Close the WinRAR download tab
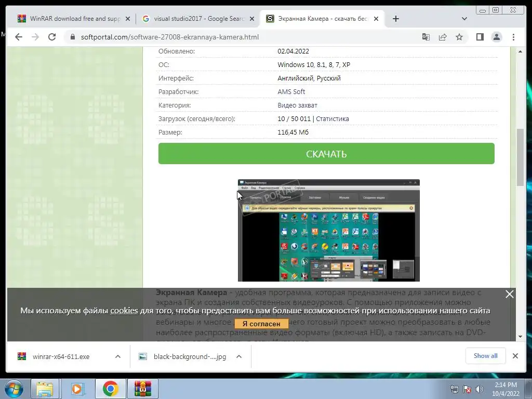This screenshot has width=532, height=399. 128,19
